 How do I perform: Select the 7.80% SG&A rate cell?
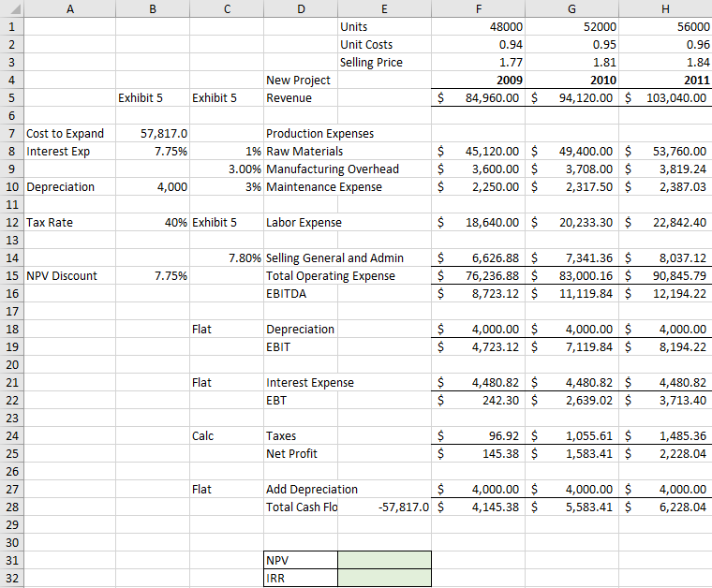(227, 258)
